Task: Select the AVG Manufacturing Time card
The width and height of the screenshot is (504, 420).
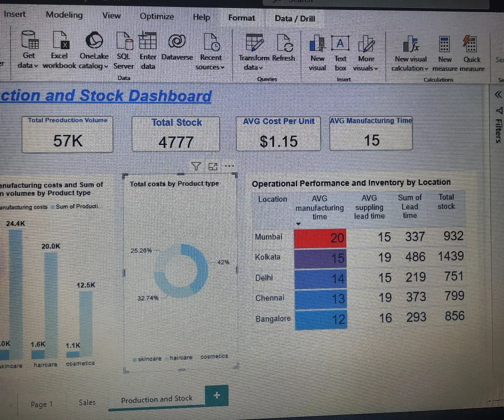Action: click(371, 133)
